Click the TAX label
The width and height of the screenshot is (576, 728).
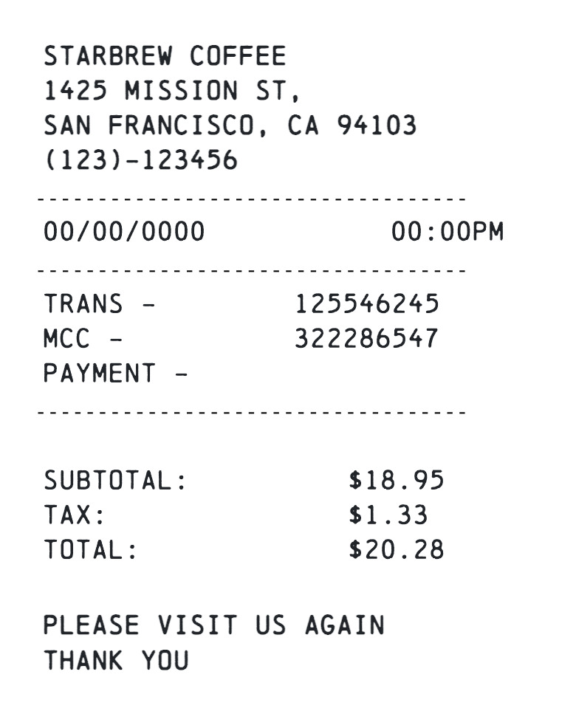[x=75, y=515]
